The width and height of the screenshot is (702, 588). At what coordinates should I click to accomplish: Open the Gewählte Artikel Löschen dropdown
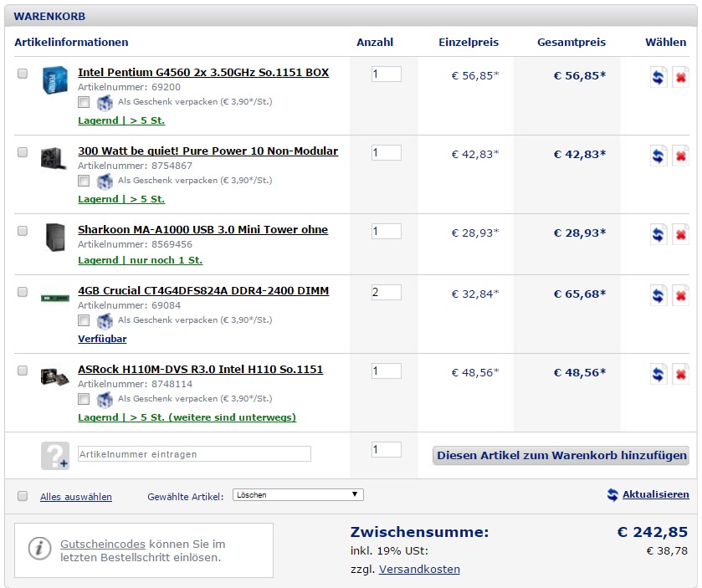point(298,494)
